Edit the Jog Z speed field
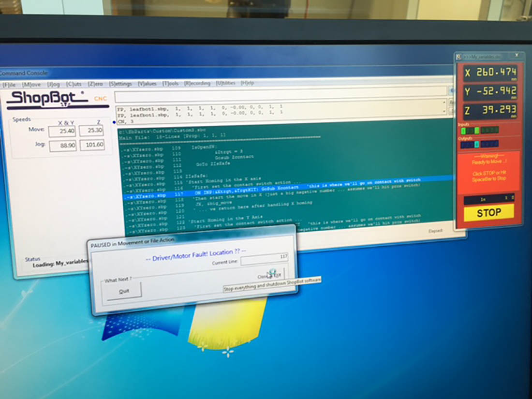 (92, 145)
